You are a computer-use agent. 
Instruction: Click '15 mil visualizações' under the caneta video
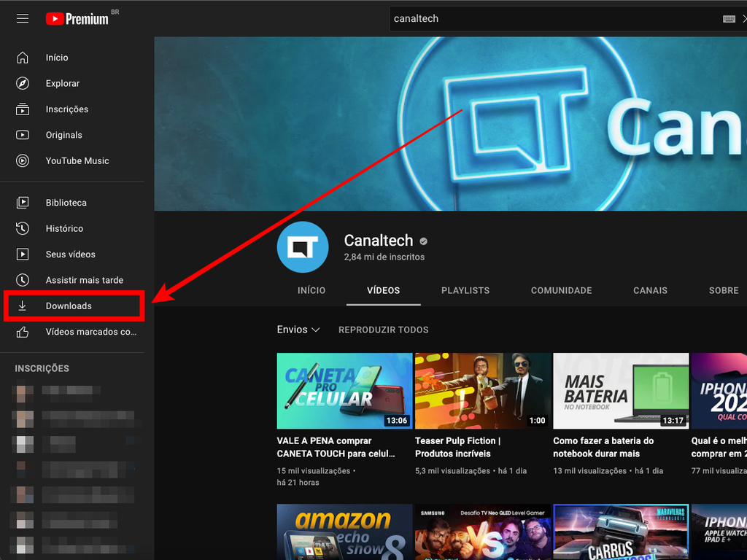(314, 471)
